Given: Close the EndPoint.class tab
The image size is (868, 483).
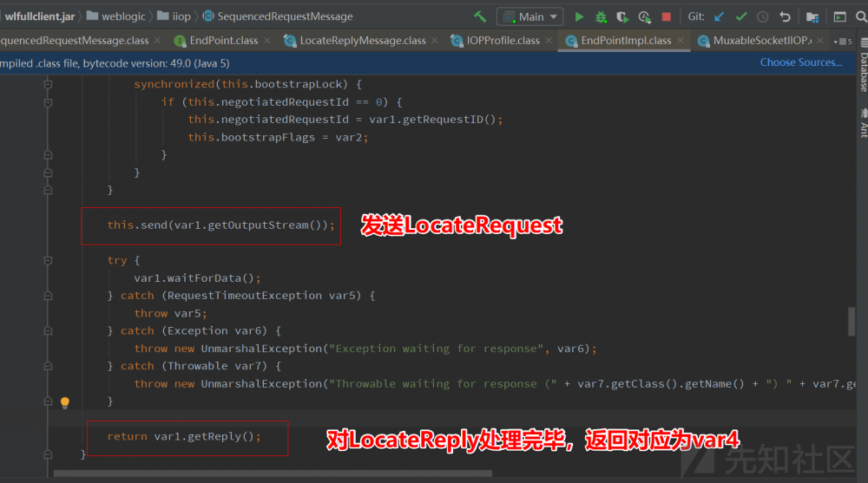Looking at the screenshot, I should (267, 41).
